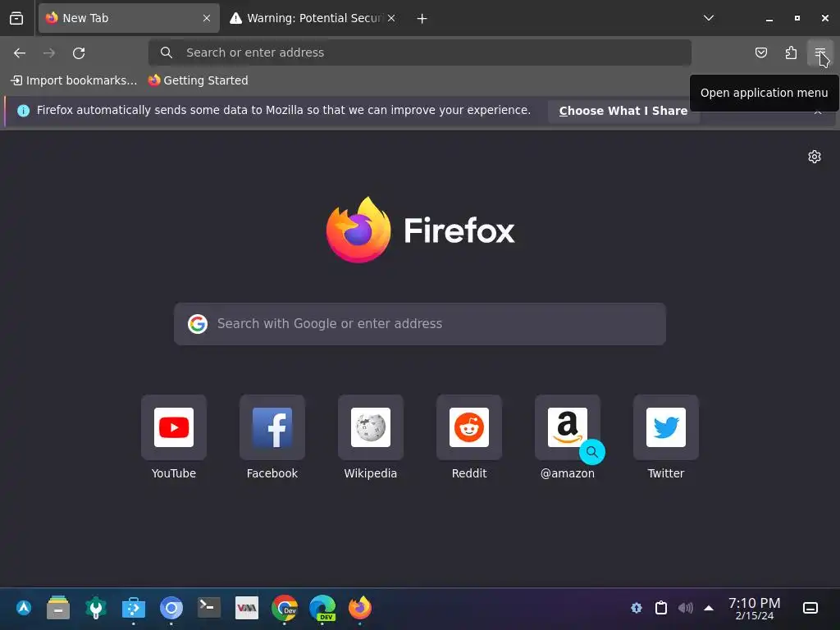The width and height of the screenshot is (840, 630).
Task: Open software store briefcase icon in taskbar
Action: click(134, 608)
